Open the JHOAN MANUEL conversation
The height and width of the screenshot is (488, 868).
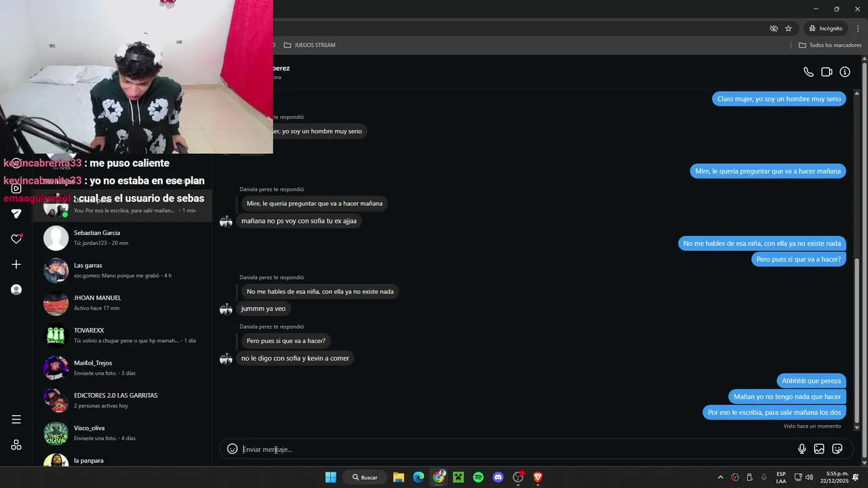pyautogui.click(x=123, y=303)
